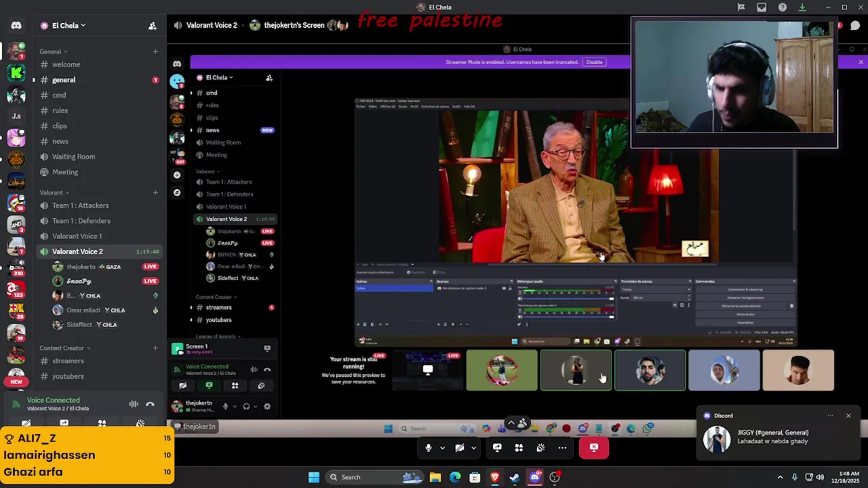Collapse the Valorant channel category
Screen dimensions: 868x488
click(x=53, y=192)
